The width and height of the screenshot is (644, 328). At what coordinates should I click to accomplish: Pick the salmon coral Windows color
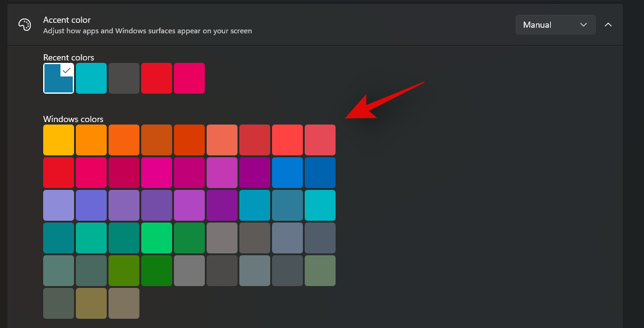coord(222,140)
